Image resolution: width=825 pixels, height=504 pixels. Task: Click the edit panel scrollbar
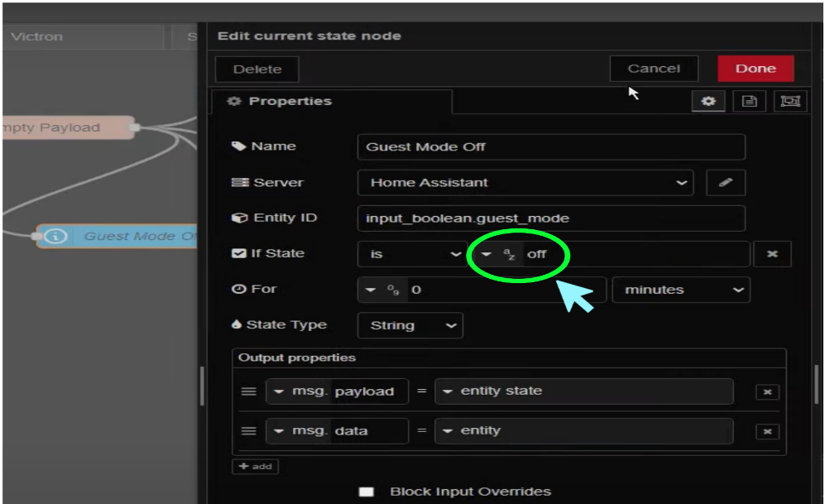[x=817, y=384]
